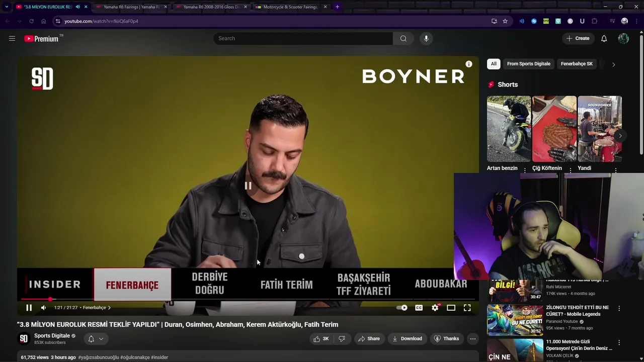
Task: Click the Create button
Action: 578,38
